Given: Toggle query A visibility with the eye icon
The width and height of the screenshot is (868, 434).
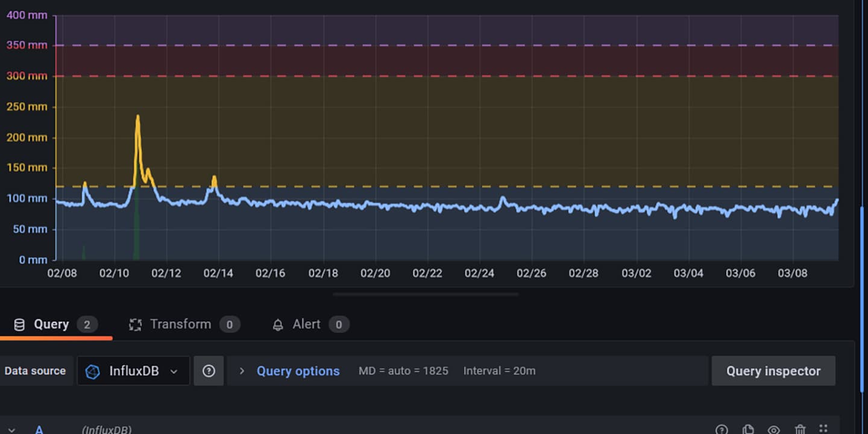Looking at the screenshot, I should pos(774,429).
